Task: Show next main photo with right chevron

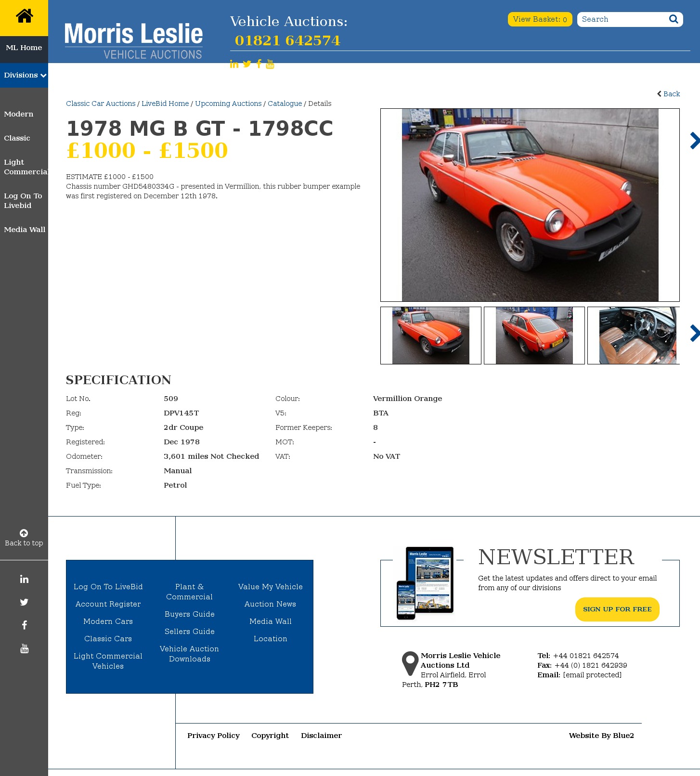Action: (694, 141)
